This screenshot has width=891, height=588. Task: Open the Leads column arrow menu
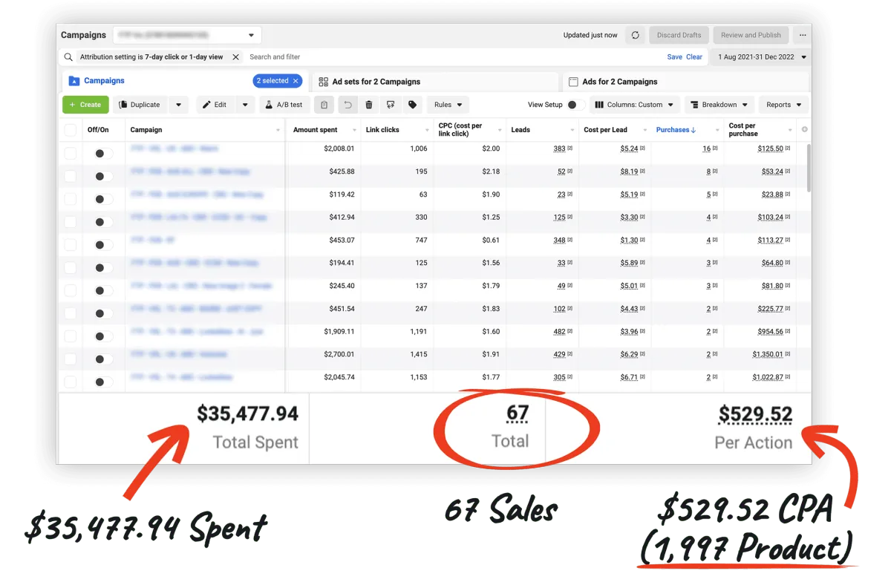[x=572, y=131]
